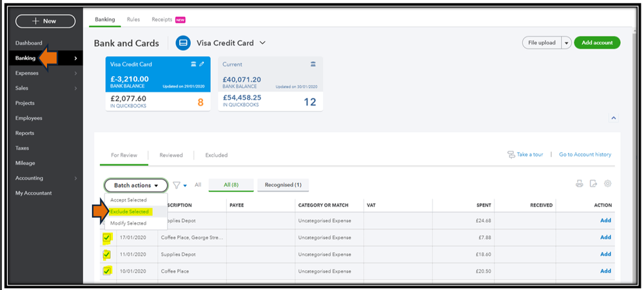Screen dimensions: 644x290
Task: Switch to the Receipts tab
Action: point(162,19)
